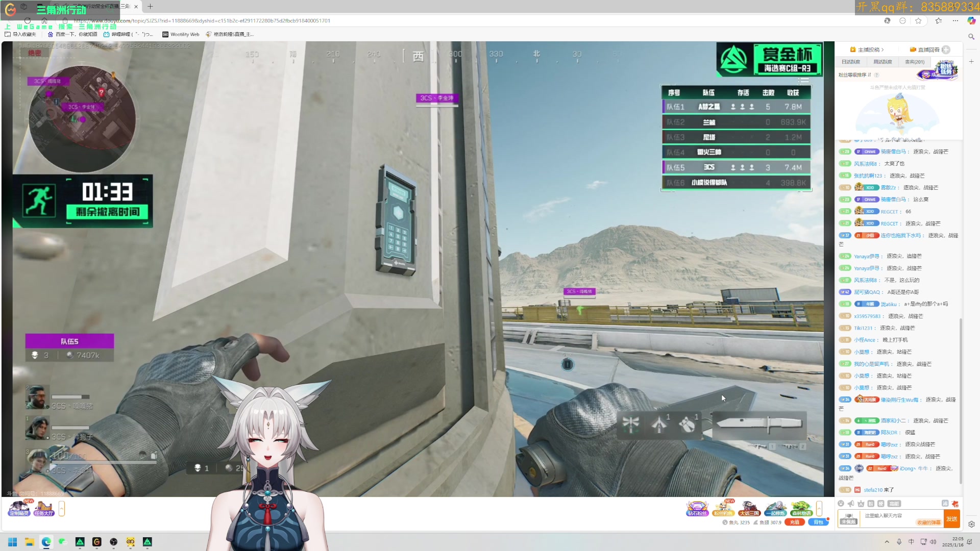Viewport: 980px width, 551px height.
Task: Switch to the 贵宾(201) tab
Action: click(915, 62)
